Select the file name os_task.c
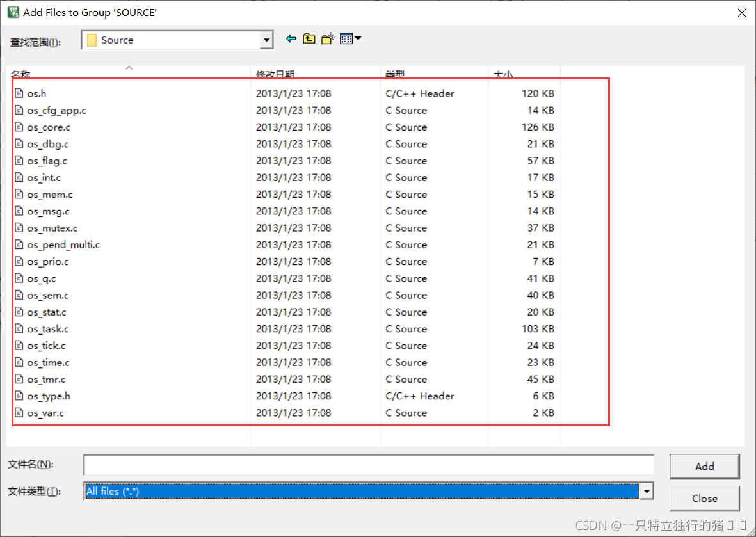Image resolution: width=756 pixels, height=537 pixels. pos(48,329)
